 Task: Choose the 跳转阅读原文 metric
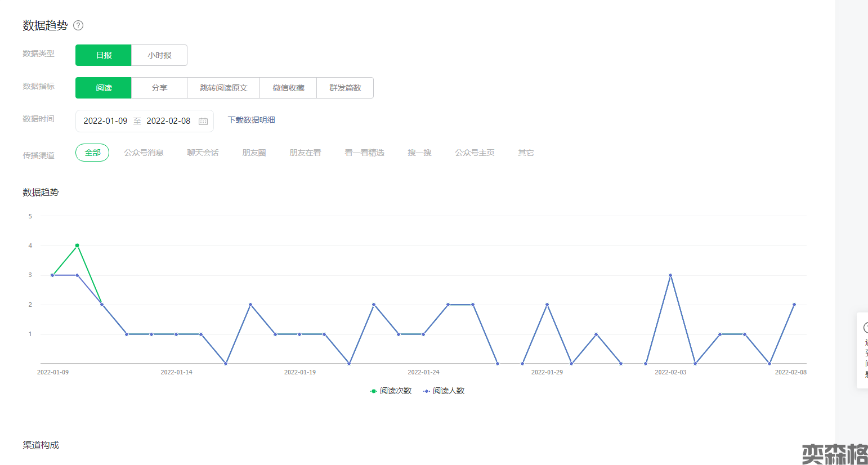point(223,88)
